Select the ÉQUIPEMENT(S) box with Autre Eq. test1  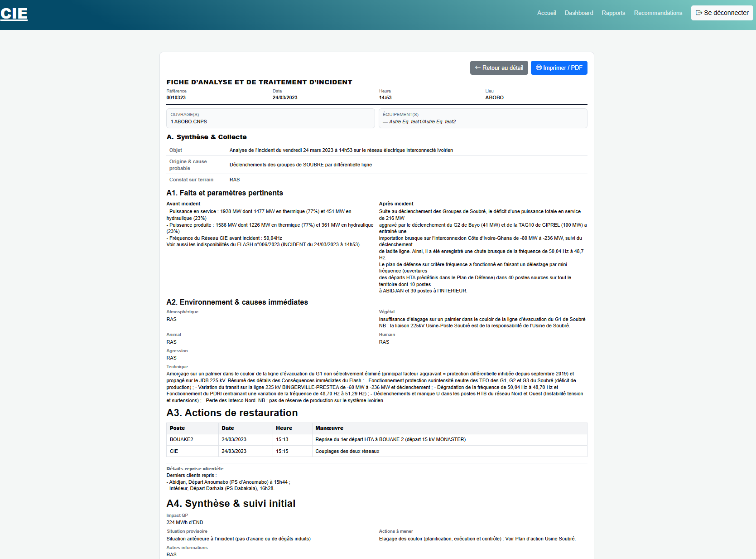[482, 118]
